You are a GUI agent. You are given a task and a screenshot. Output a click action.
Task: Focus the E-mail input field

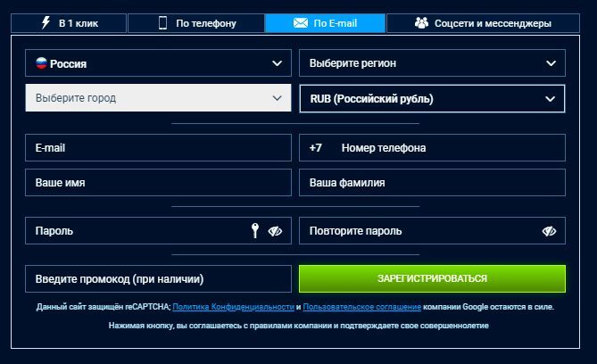pyautogui.click(x=158, y=148)
